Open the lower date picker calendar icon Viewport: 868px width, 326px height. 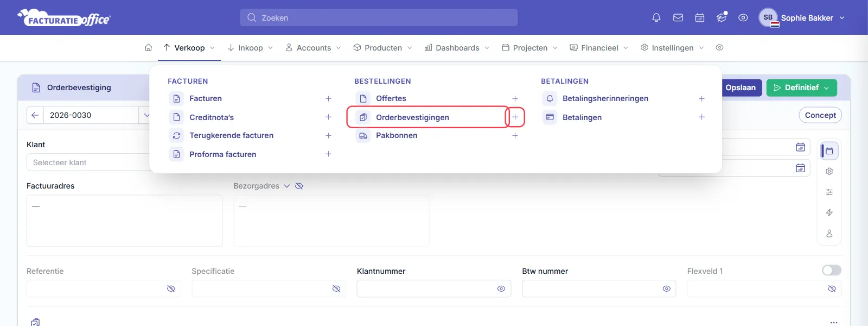pyautogui.click(x=800, y=168)
